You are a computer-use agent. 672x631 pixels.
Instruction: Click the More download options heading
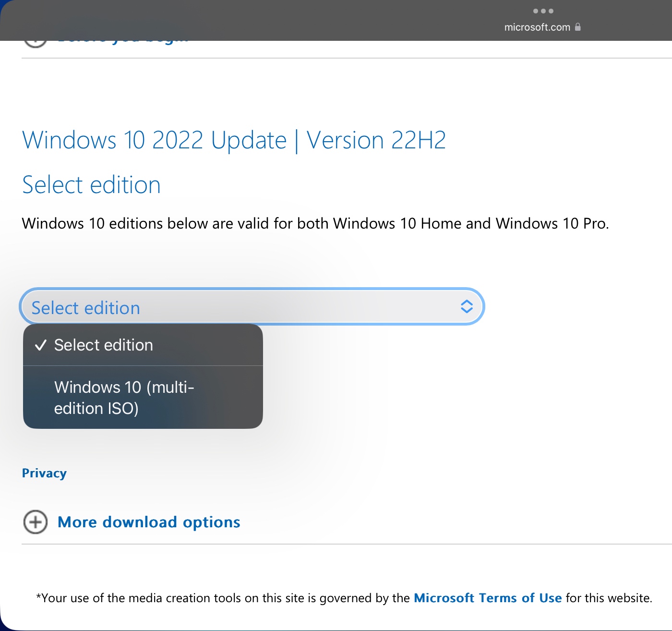(x=149, y=522)
